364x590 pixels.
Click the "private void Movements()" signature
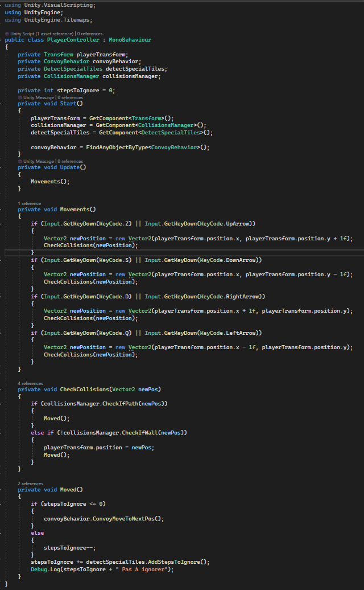pos(57,209)
